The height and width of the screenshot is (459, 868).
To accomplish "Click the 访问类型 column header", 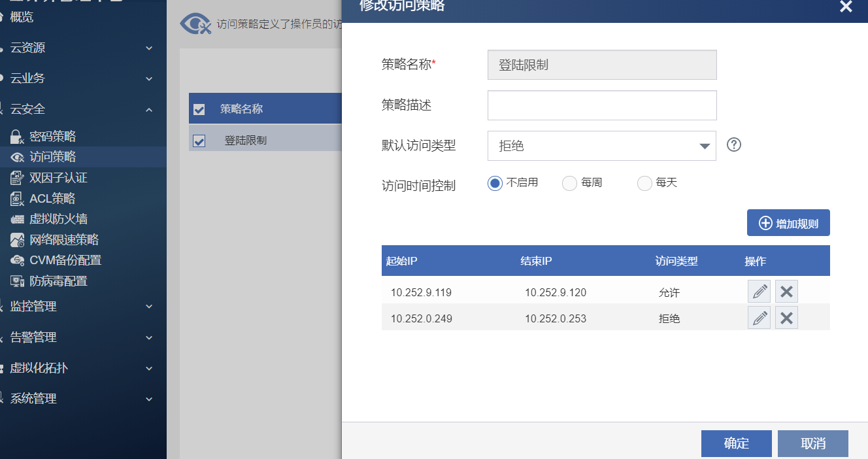I will (676, 261).
